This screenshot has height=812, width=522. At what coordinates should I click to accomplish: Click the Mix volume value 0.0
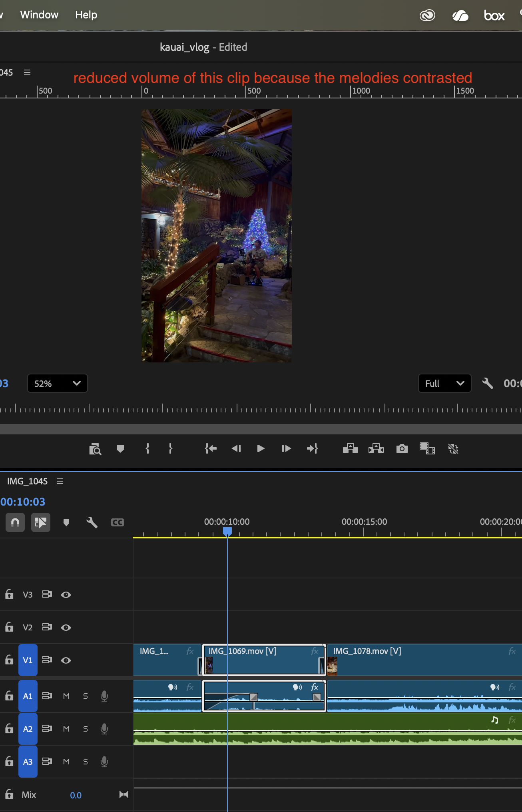(76, 795)
